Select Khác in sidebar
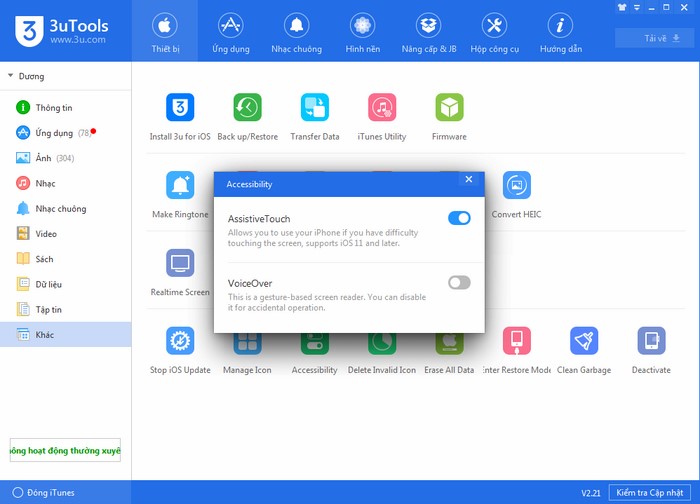Image resolution: width=700 pixels, height=504 pixels. pyautogui.click(x=66, y=334)
